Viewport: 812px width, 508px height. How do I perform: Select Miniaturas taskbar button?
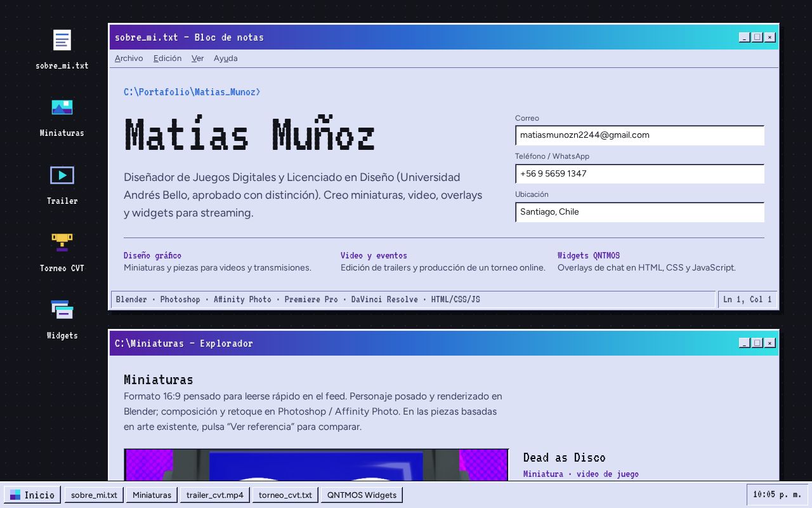[x=152, y=495]
